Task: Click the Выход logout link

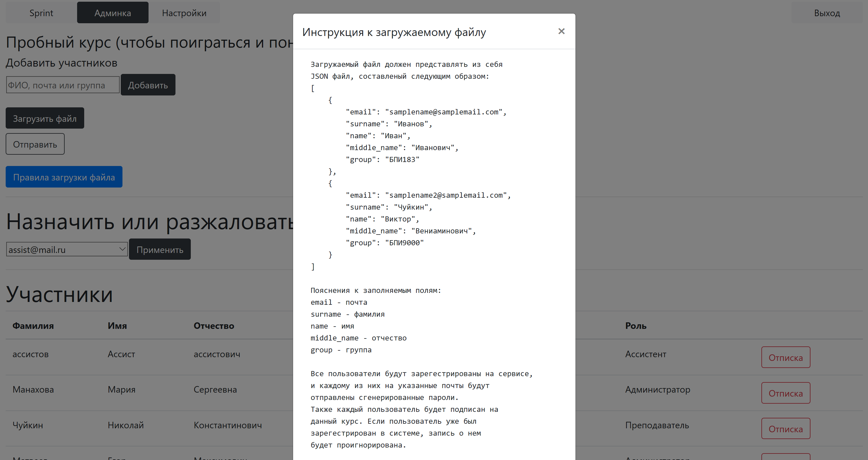Action: [827, 13]
